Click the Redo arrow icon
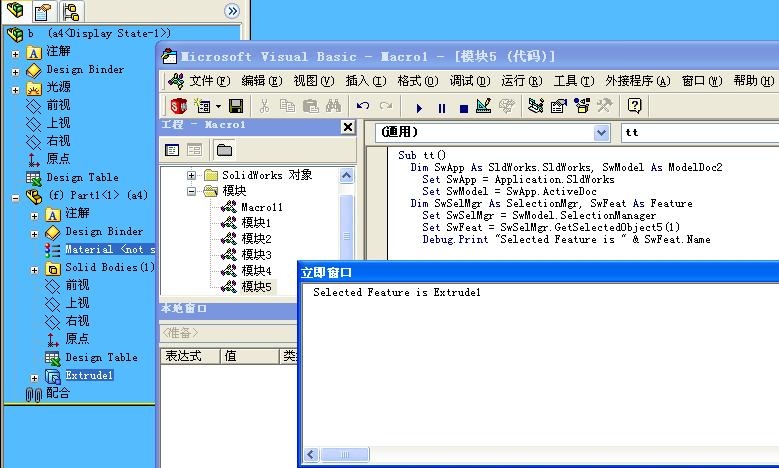Screen dimensions: 779x468 386,106
